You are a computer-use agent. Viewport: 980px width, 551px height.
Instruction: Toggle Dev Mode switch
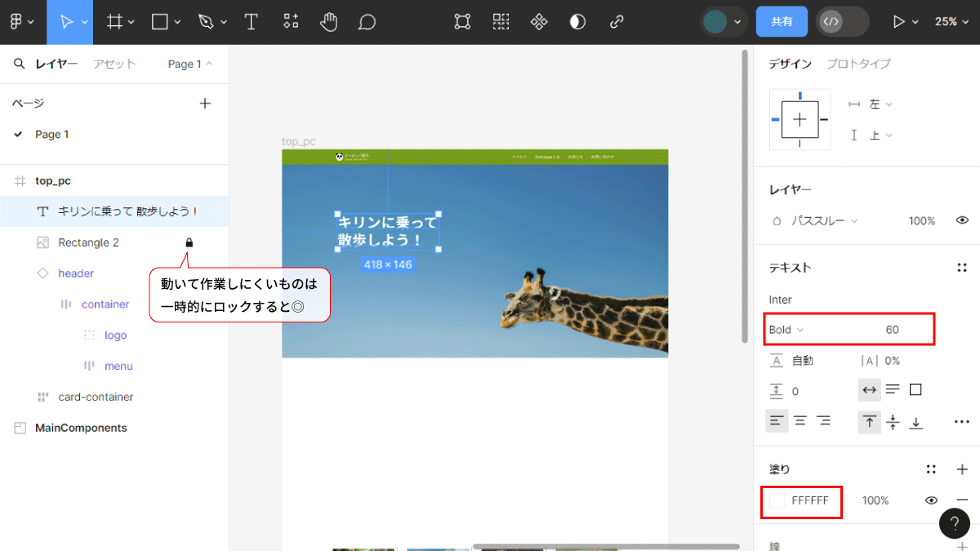tap(843, 22)
